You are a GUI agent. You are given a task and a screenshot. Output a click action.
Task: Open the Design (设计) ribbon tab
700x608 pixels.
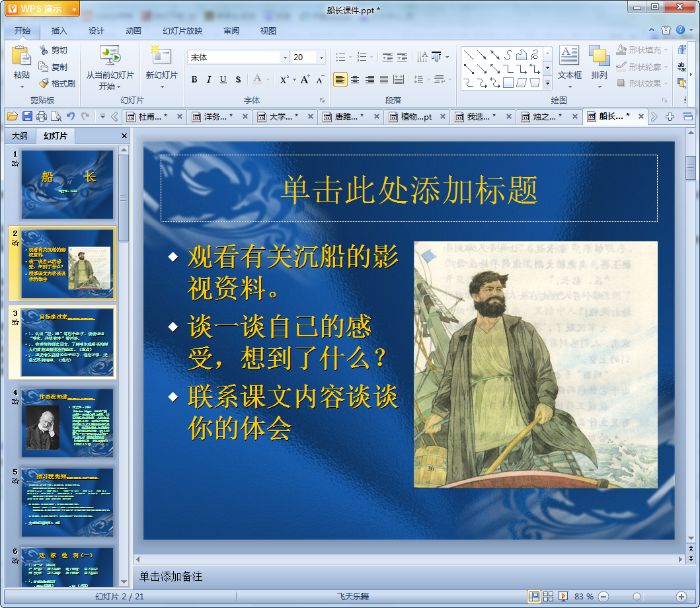[x=96, y=31]
